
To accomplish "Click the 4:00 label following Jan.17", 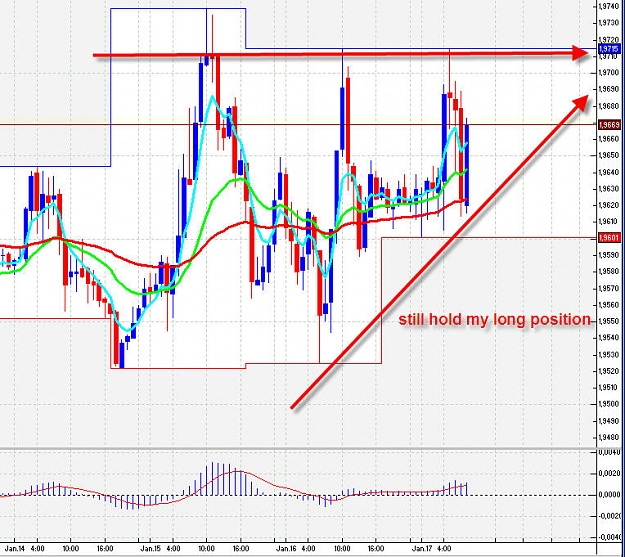I will (x=444, y=549).
